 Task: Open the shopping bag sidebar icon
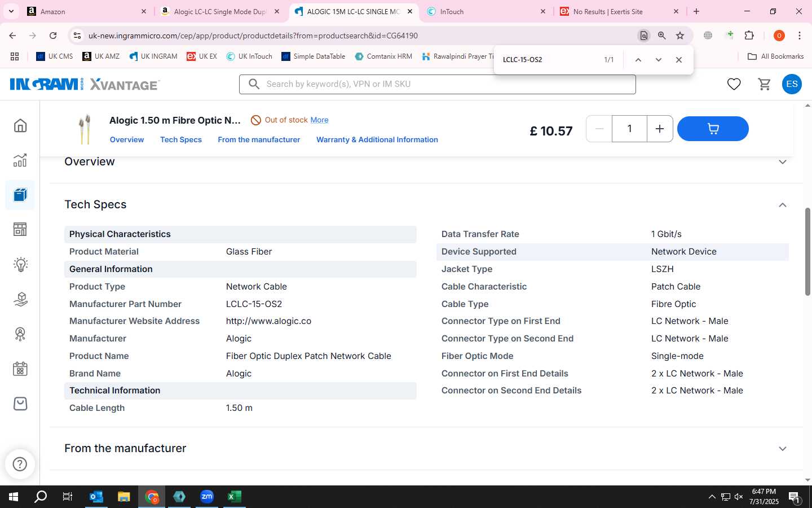[x=20, y=404]
